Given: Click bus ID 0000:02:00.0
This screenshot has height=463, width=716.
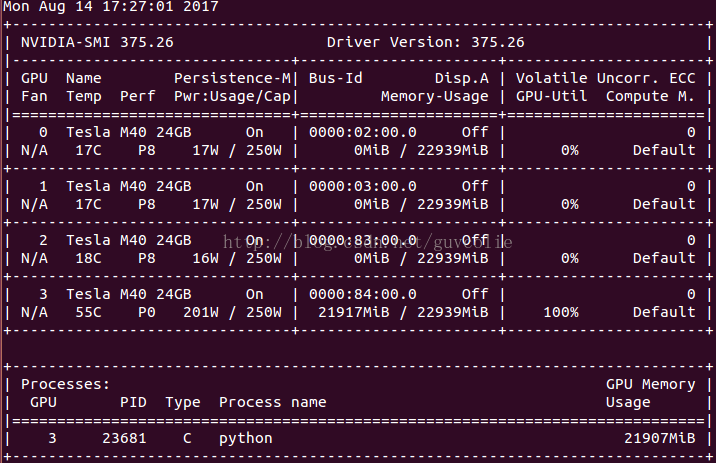Looking at the screenshot, I should pyautogui.click(x=363, y=132).
